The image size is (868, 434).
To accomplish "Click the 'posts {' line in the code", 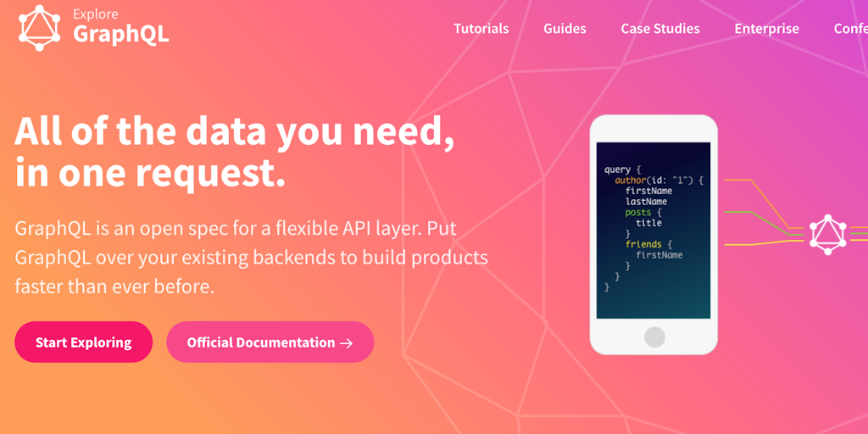I will click(x=643, y=213).
